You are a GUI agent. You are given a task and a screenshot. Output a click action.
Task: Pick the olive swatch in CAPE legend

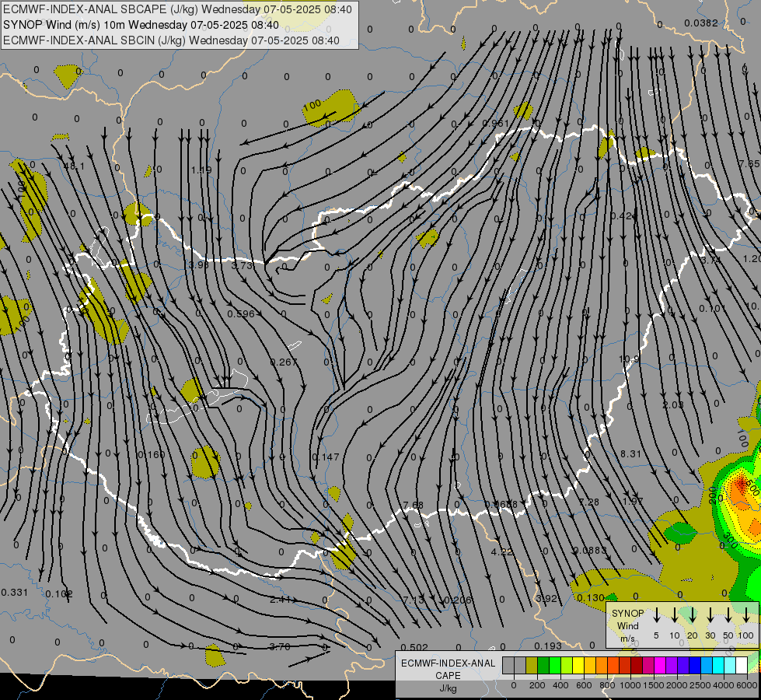(x=532, y=666)
